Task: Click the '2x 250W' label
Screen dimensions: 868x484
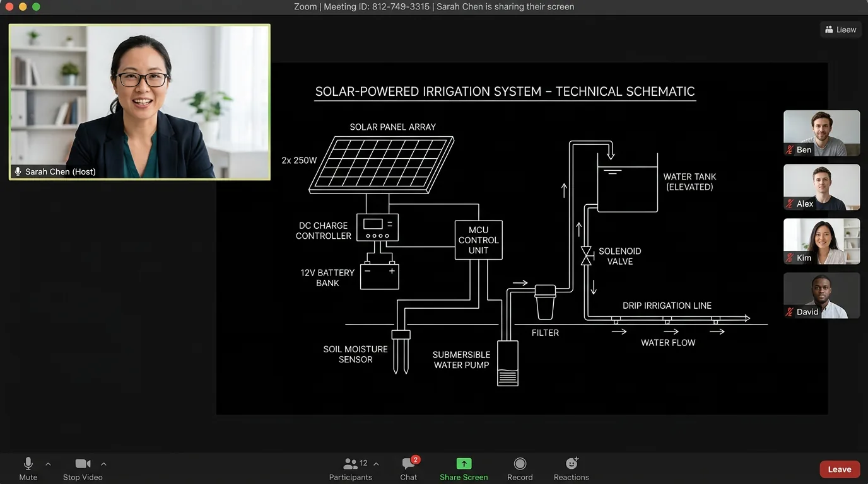Action: 299,161
